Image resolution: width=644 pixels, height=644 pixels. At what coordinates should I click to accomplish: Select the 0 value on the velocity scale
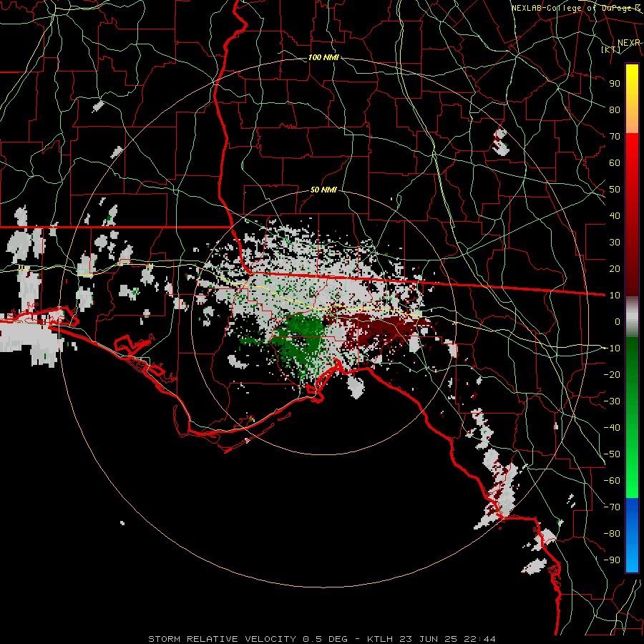click(618, 321)
